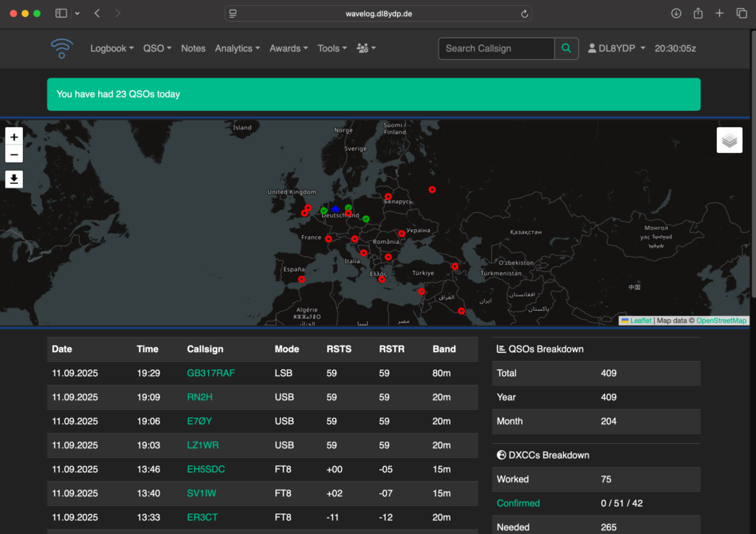The width and height of the screenshot is (756, 534).
Task: Click the Wavelog logo icon
Action: click(62, 48)
